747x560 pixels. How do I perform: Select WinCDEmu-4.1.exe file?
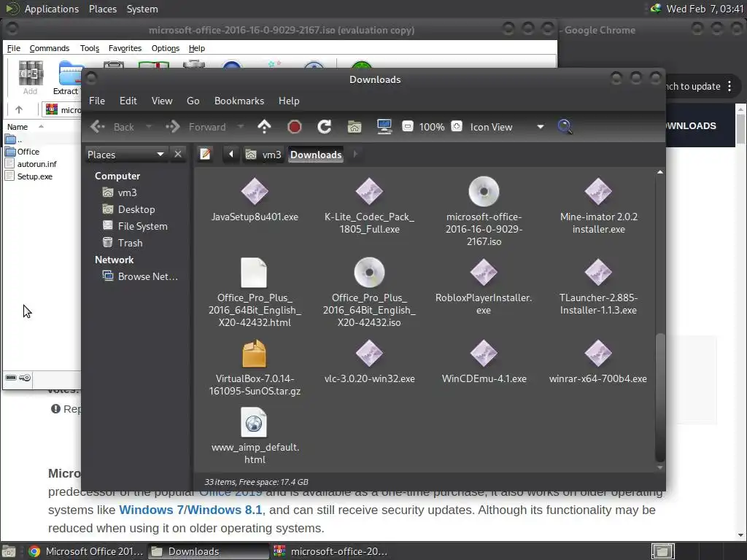pyautogui.click(x=484, y=362)
